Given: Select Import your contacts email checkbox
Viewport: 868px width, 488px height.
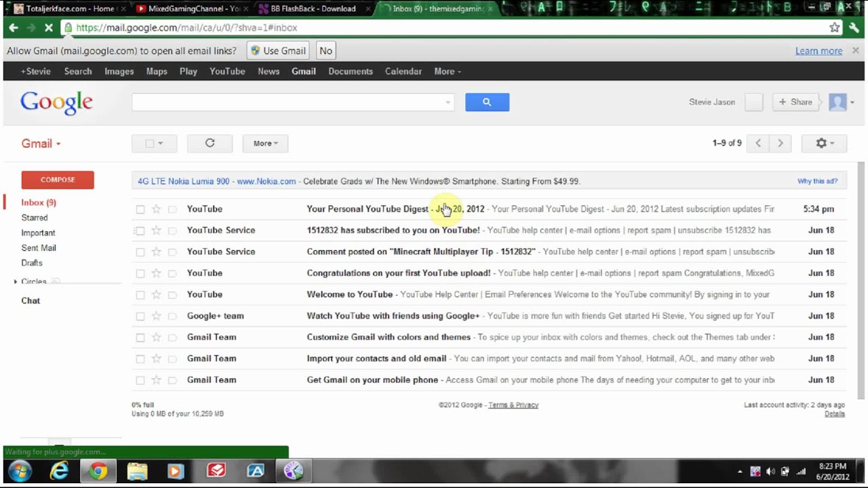Looking at the screenshot, I should point(140,359).
